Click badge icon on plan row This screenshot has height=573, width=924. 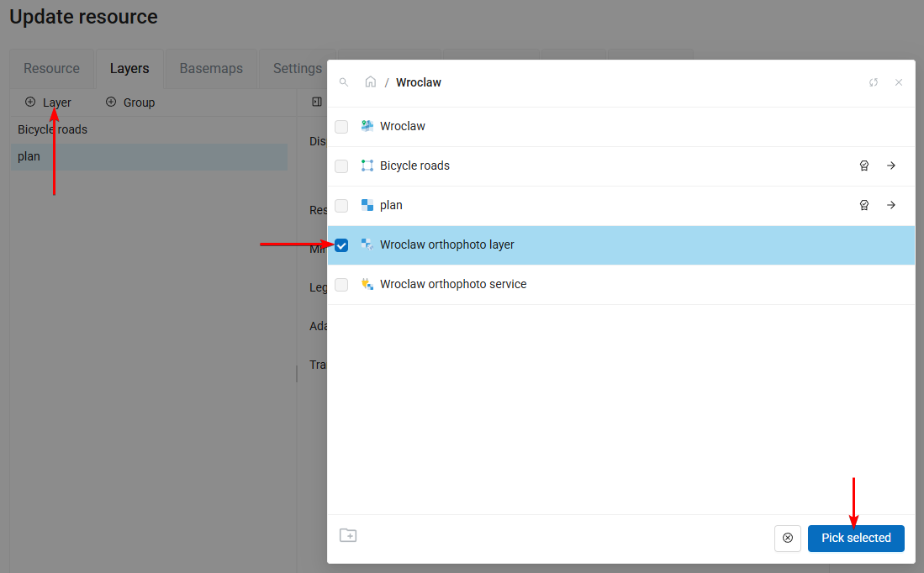pyautogui.click(x=863, y=206)
